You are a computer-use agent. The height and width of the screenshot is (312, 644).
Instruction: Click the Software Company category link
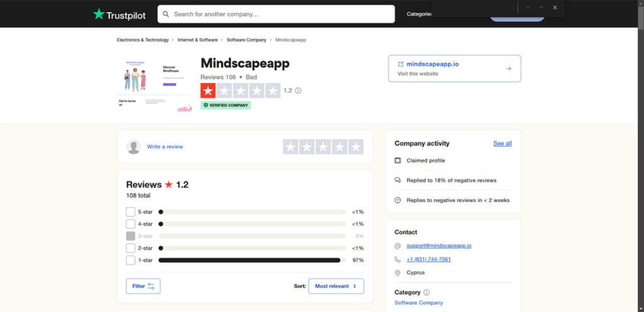[x=418, y=303]
